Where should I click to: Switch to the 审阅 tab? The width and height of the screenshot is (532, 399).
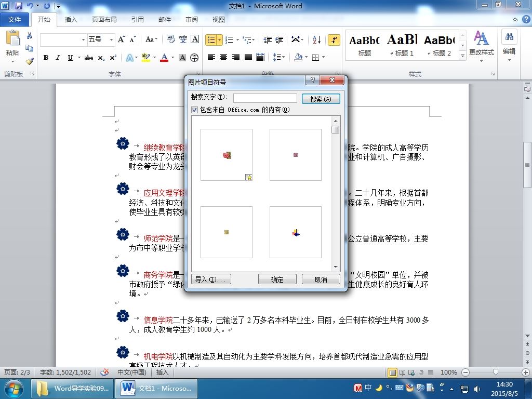(x=192, y=19)
